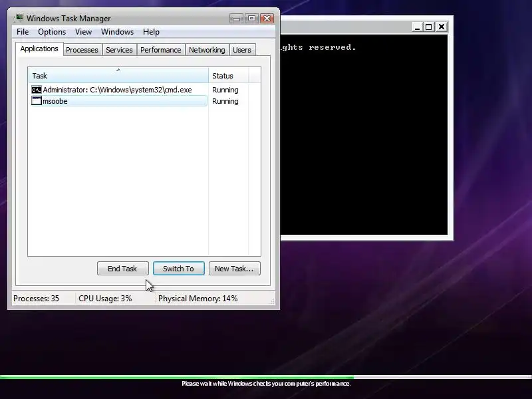Click Physical Memory: 14% status entry
This screenshot has width=532, height=399.
coord(198,299)
